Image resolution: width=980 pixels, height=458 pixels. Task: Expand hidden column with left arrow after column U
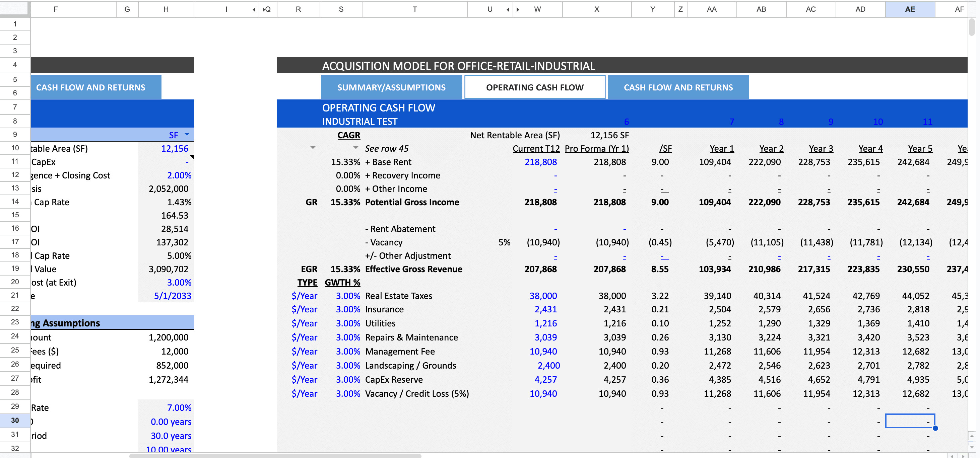click(508, 9)
